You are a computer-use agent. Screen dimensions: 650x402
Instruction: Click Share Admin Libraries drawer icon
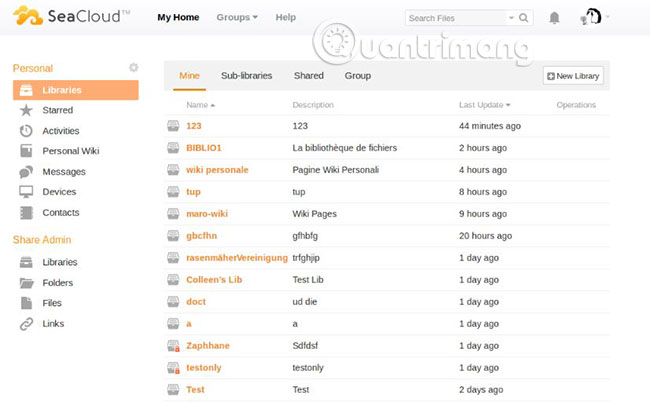coord(26,262)
